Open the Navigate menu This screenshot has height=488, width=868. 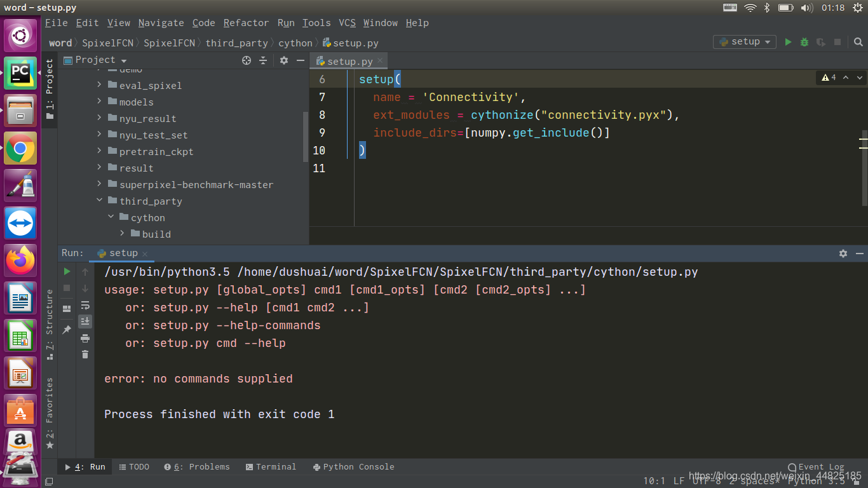(161, 23)
